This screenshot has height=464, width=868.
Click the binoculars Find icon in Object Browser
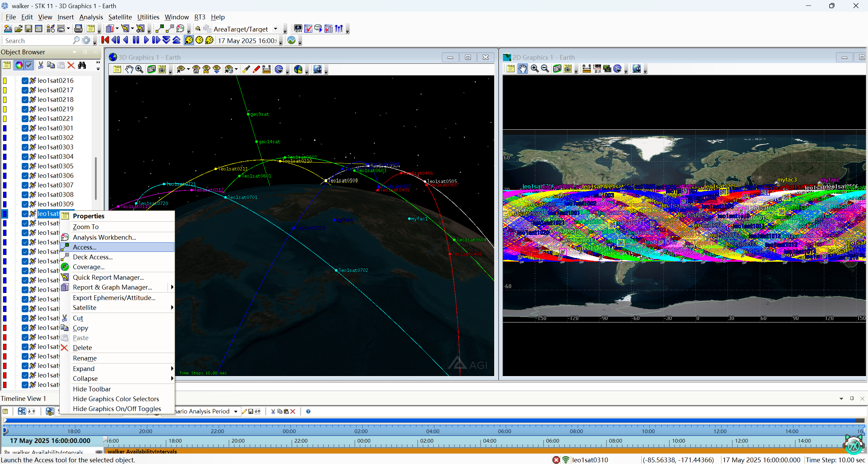click(x=82, y=65)
